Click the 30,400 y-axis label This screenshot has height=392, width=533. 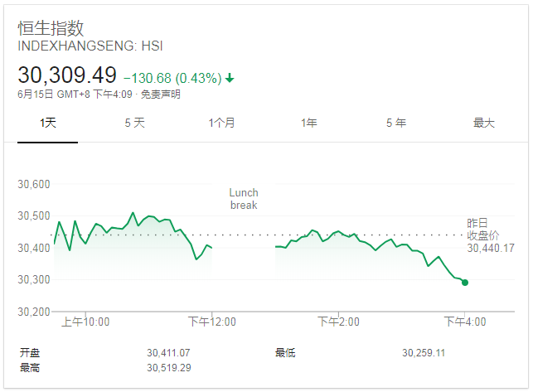tap(34, 248)
